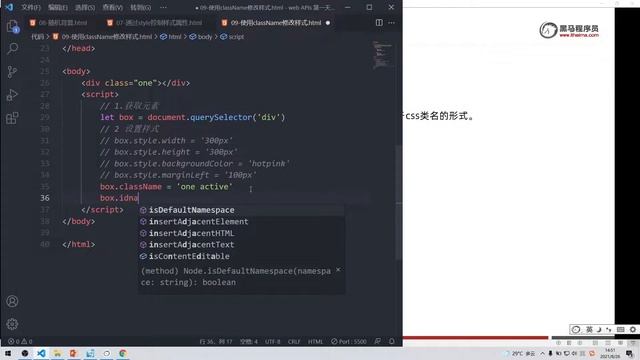This screenshot has height=360, width=640.
Task: Choose insertAdjacentElement suggestion
Action: pos(242,222)
